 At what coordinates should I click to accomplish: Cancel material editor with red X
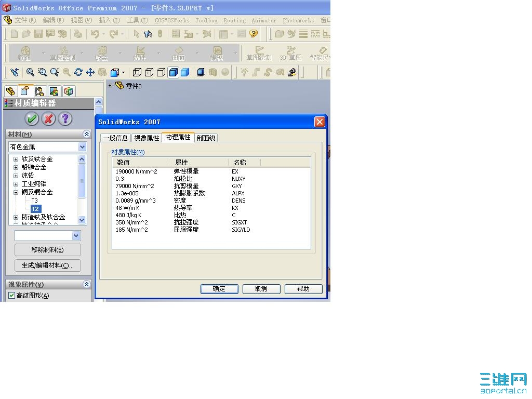[x=48, y=119]
